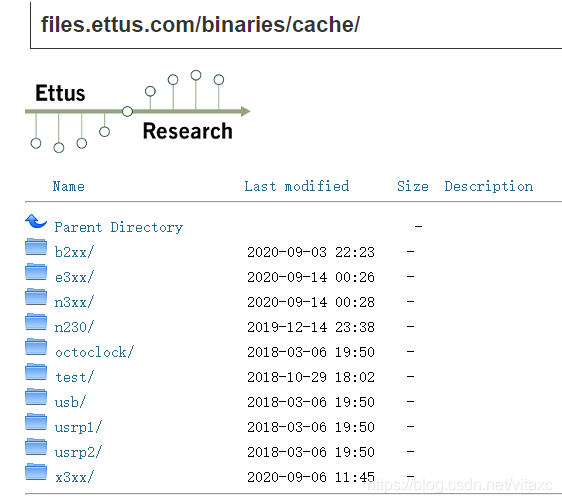This screenshot has width=562, height=503.
Task: Select the date 2020-09-14 00:26 for e3xx
Action: click(311, 277)
